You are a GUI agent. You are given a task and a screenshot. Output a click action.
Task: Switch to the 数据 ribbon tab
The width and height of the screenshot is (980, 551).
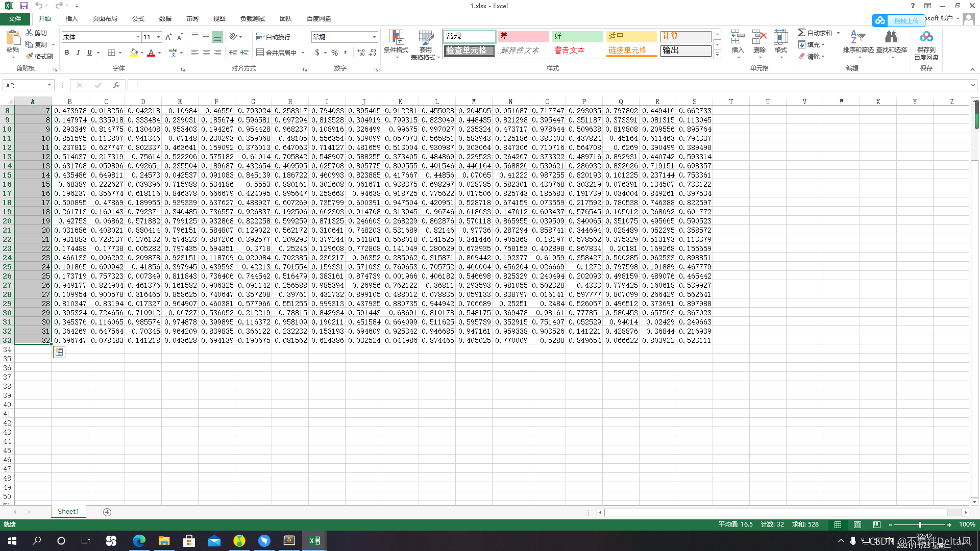click(x=165, y=18)
